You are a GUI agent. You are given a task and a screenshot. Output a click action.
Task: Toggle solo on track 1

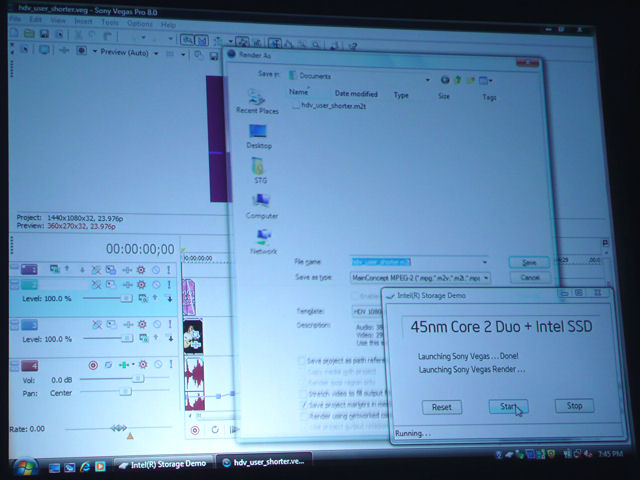(x=169, y=270)
